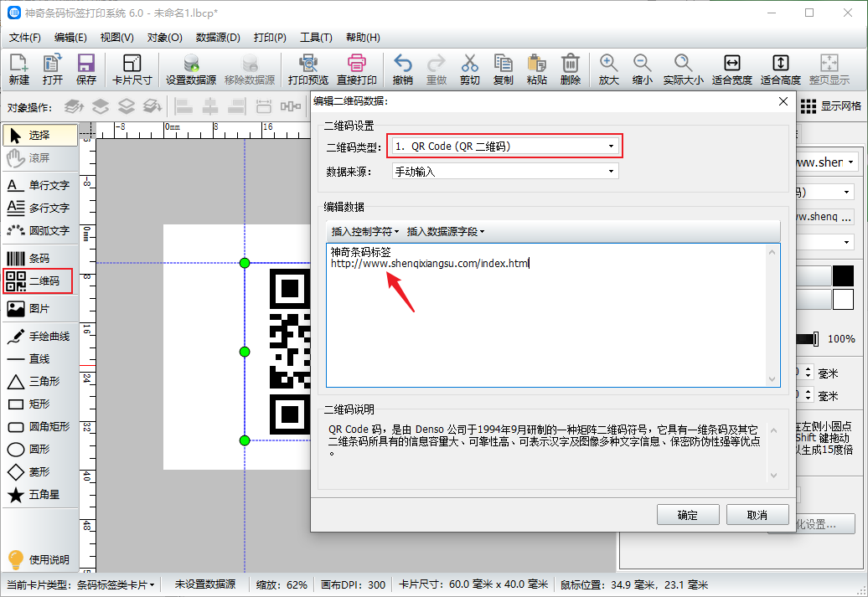Select the 五角星 star shape tool

39,495
